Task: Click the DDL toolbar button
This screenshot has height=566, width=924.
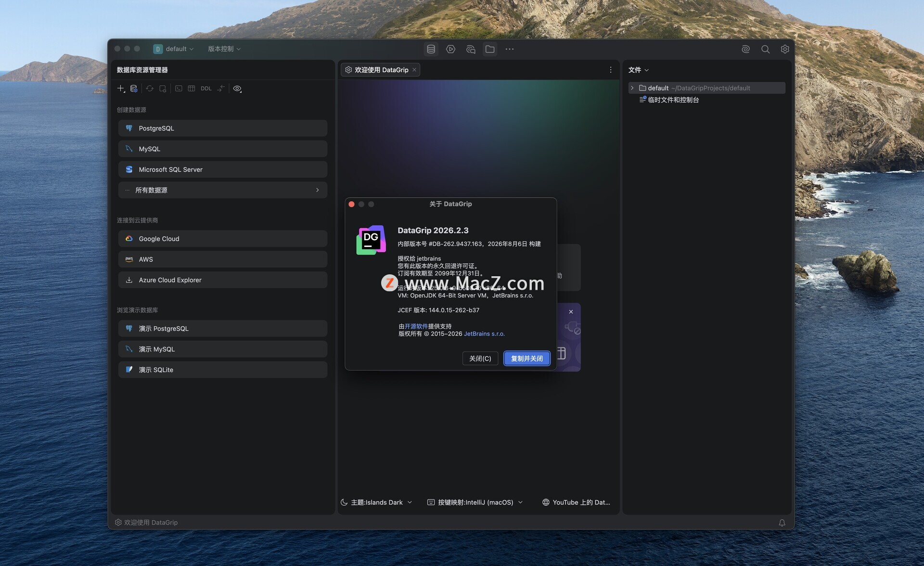Action: point(206,89)
